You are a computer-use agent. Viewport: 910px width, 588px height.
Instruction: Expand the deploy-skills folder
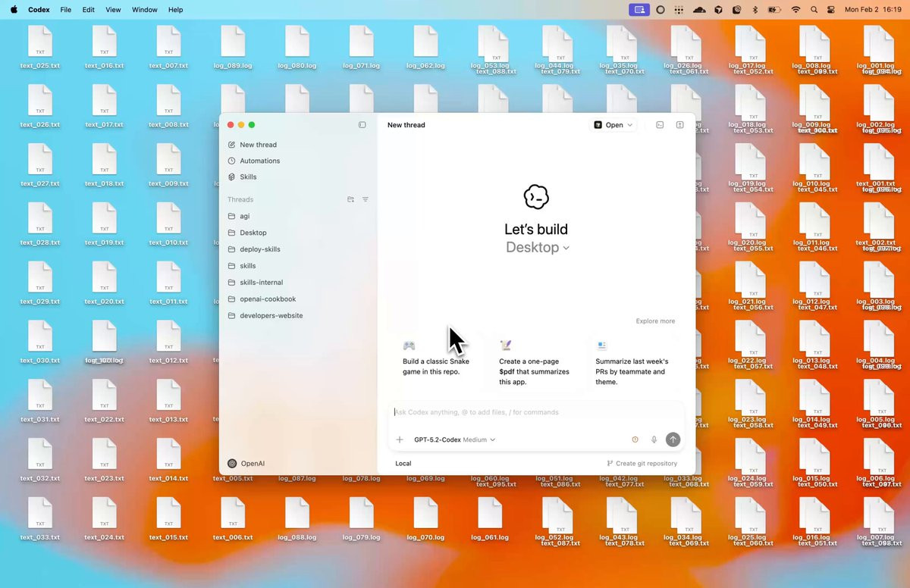click(298, 249)
